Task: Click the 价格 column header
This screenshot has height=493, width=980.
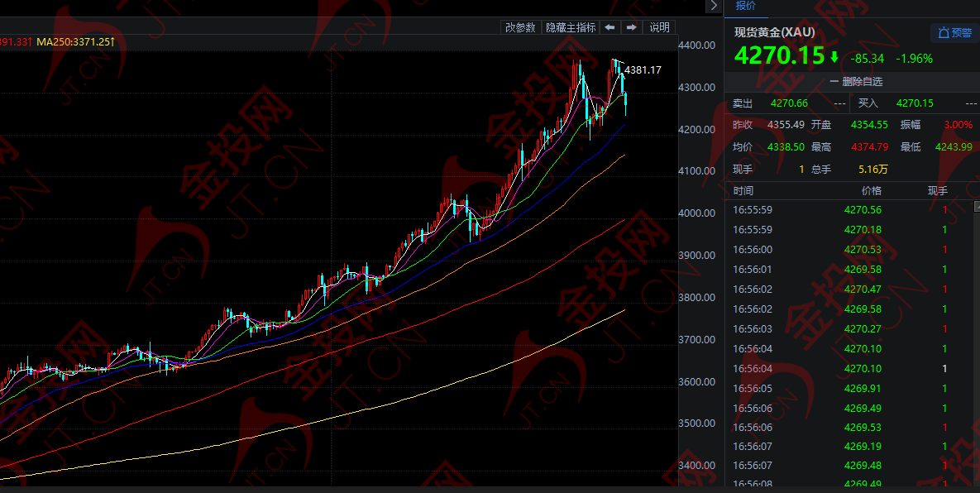Action: 872,190
